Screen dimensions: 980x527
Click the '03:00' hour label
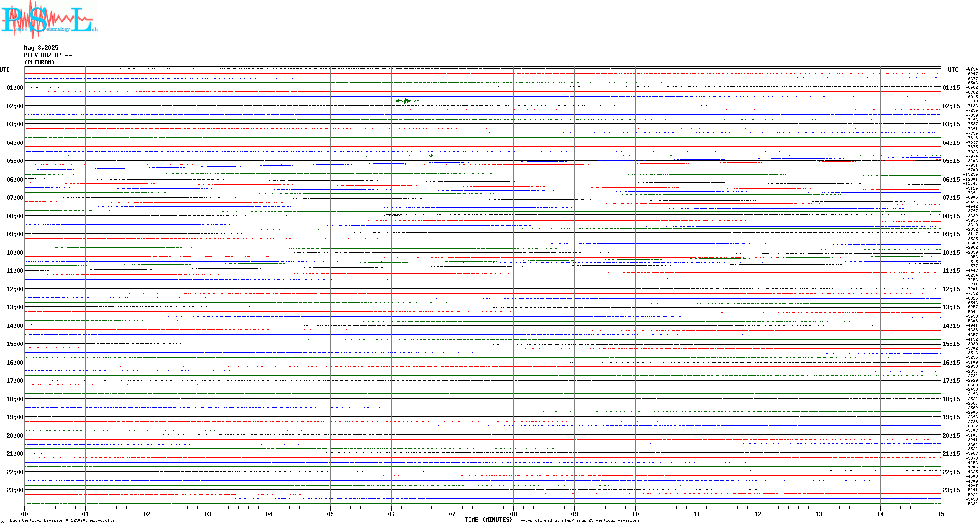point(15,124)
